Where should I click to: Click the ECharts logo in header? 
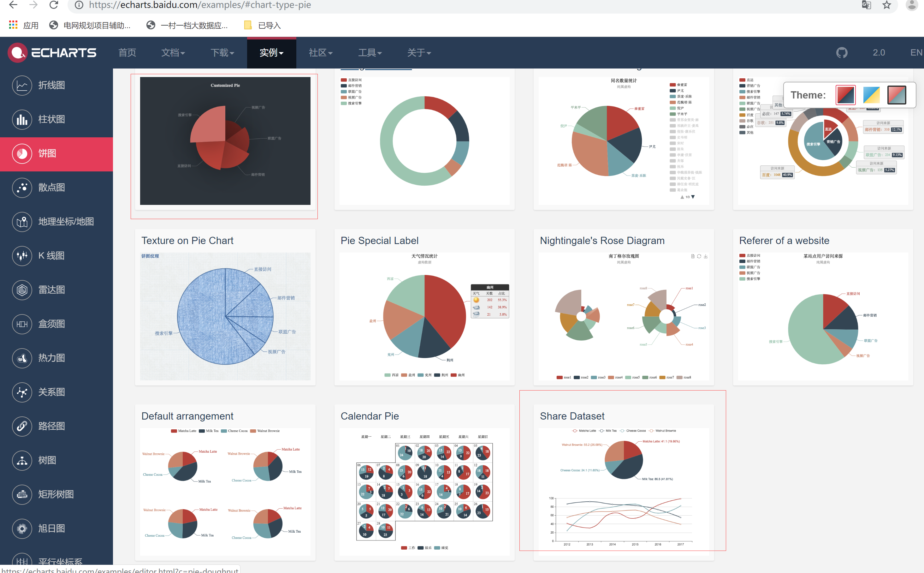[x=52, y=53]
